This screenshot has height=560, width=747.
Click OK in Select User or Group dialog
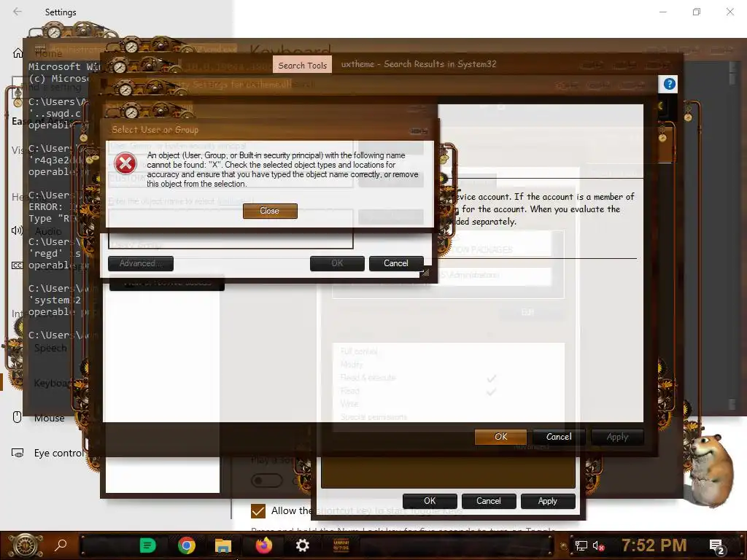pyautogui.click(x=337, y=263)
